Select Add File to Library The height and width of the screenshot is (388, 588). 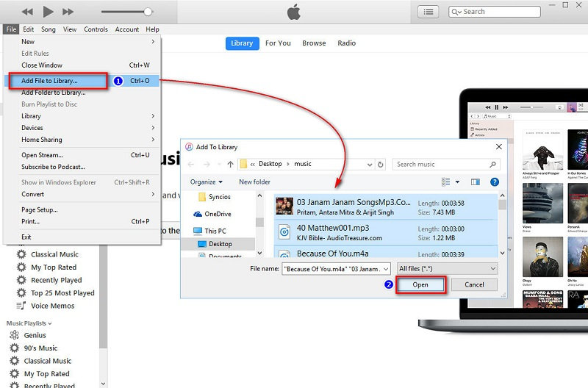click(x=82, y=81)
